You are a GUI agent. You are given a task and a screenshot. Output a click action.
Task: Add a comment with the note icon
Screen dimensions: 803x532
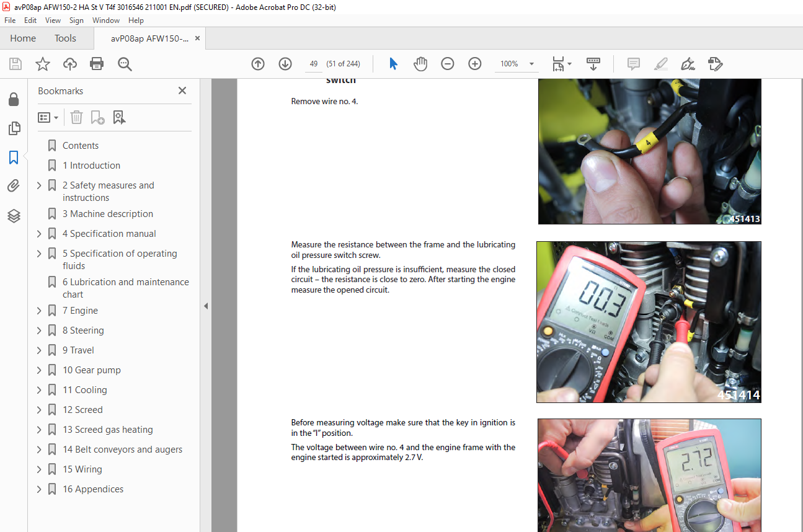[634, 64]
